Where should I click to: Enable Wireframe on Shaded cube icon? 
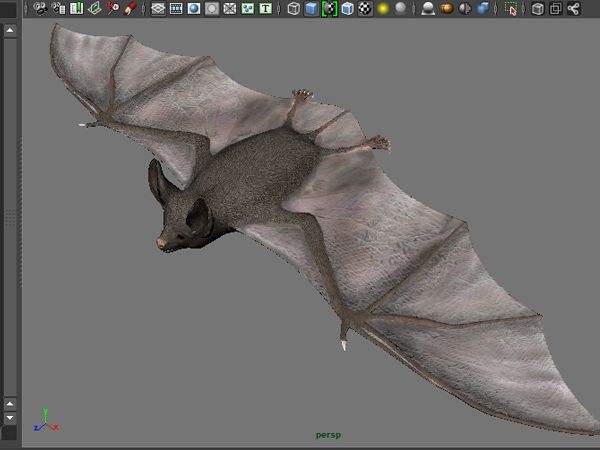347,8
